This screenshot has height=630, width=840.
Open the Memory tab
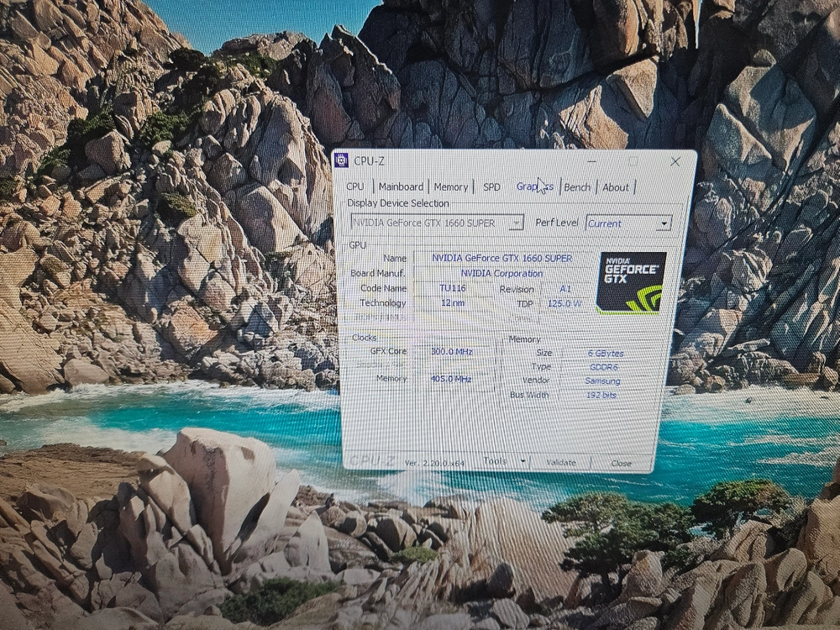pyautogui.click(x=450, y=187)
